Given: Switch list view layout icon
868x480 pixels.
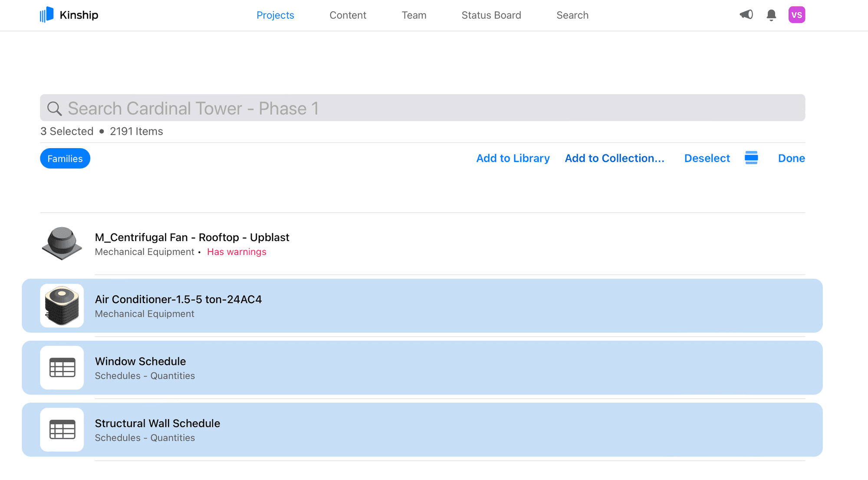Looking at the screenshot, I should 751,158.
